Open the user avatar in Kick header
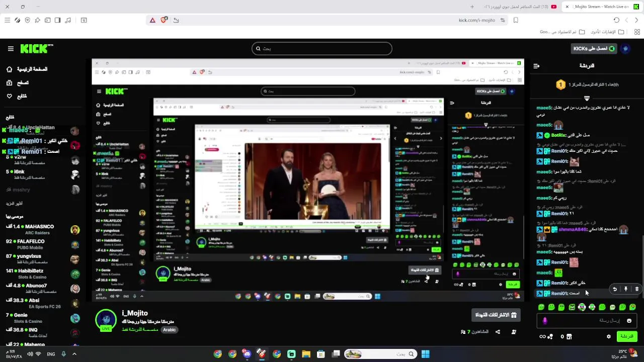 [x=626, y=49]
